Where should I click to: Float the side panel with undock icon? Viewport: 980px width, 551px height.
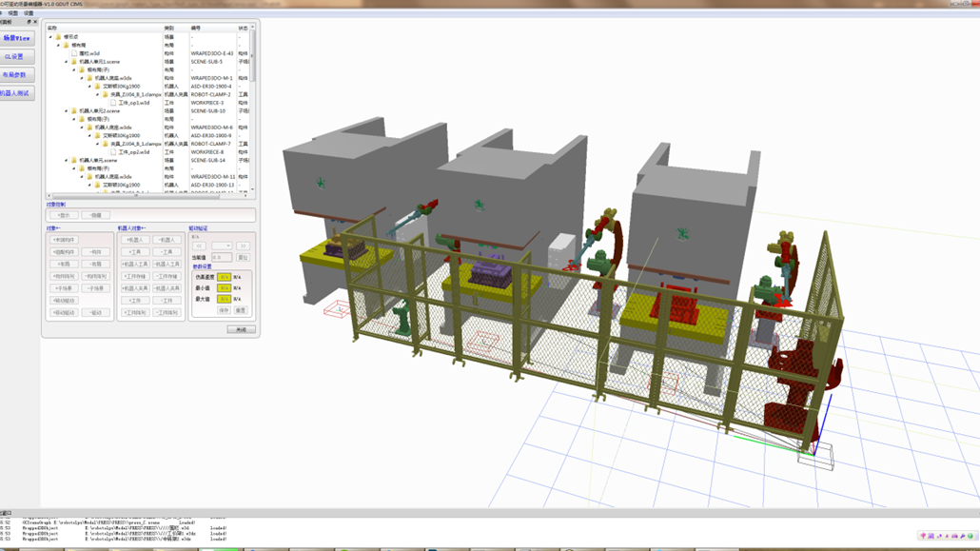pyautogui.click(x=29, y=22)
